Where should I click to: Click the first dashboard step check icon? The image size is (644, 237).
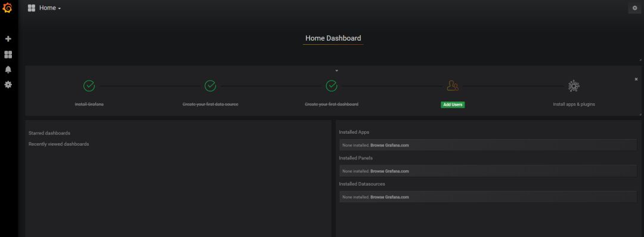click(332, 85)
